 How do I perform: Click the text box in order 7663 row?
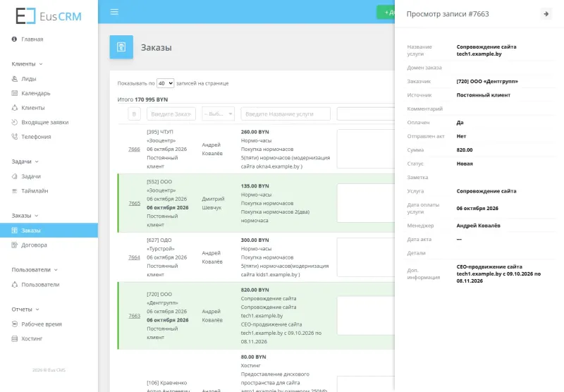[366, 315]
